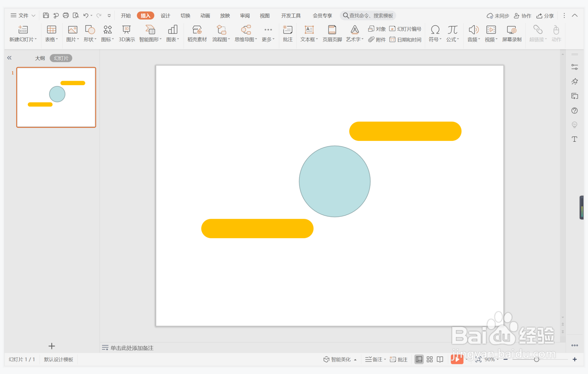Adjust the zoom slider handle
The height and width of the screenshot is (374, 588).
point(536,359)
